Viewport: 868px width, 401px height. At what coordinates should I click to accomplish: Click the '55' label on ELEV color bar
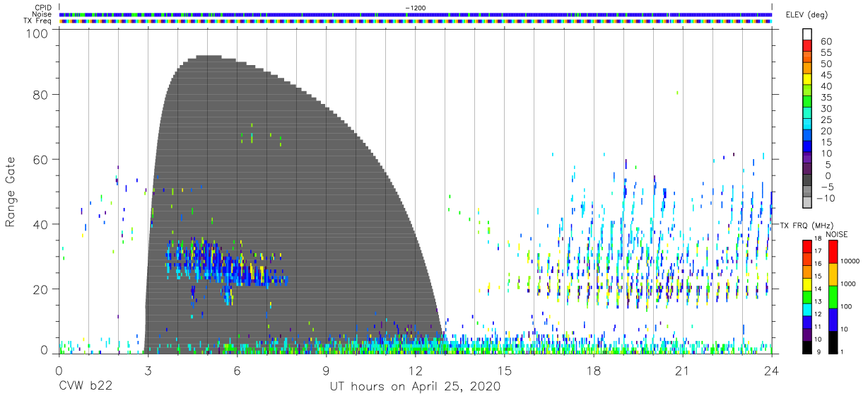click(x=826, y=52)
